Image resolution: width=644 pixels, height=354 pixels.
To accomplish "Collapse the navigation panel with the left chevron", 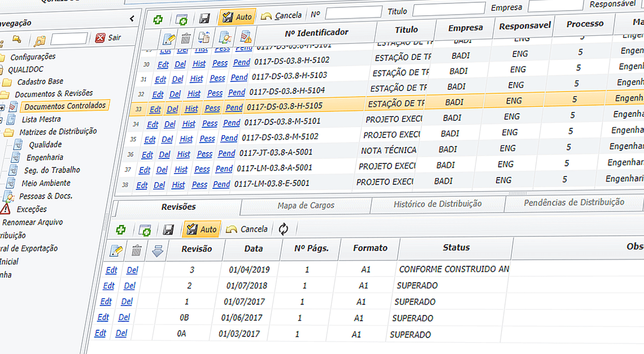I will coord(132,17).
